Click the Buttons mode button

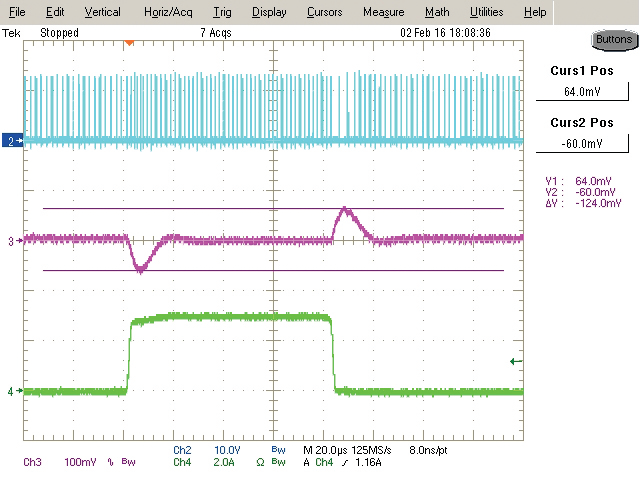coord(614,40)
